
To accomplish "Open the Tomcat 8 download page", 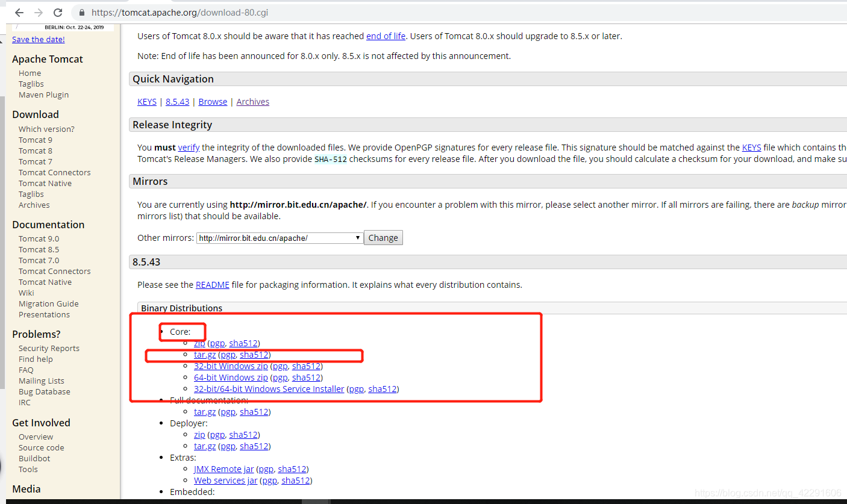I will (x=36, y=151).
